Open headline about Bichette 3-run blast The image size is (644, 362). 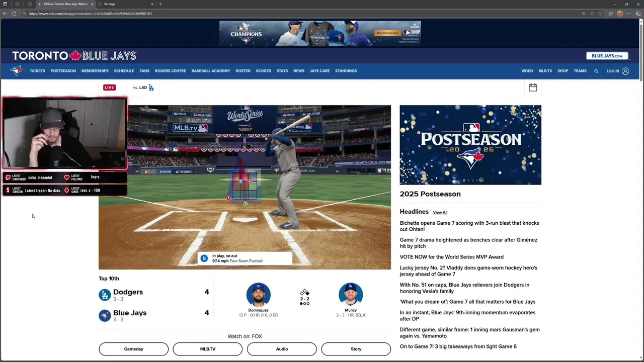[469, 226]
